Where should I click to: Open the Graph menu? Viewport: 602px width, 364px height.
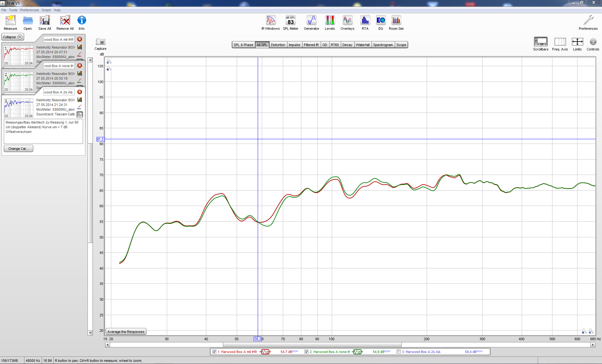pyautogui.click(x=46, y=10)
